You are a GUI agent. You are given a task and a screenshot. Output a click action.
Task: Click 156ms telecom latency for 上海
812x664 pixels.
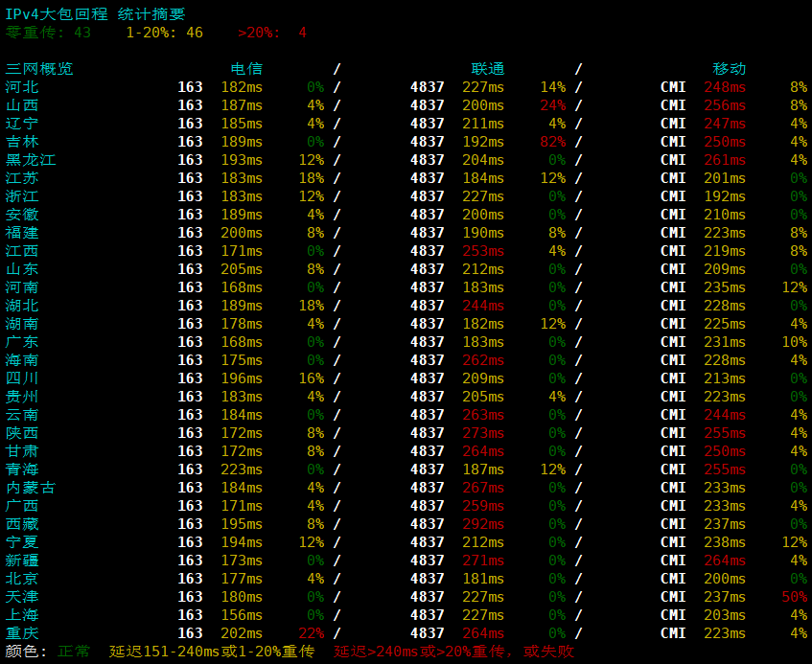(x=242, y=615)
